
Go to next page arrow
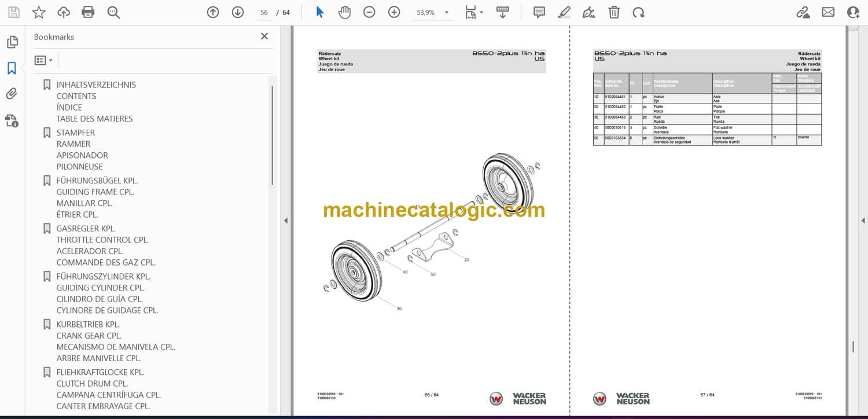238,12
